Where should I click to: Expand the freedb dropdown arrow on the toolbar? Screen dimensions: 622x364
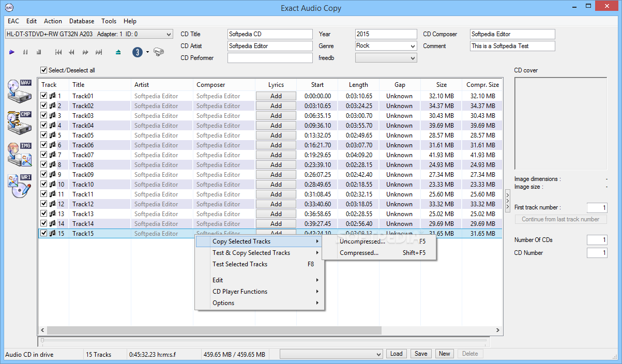click(147, 52)
